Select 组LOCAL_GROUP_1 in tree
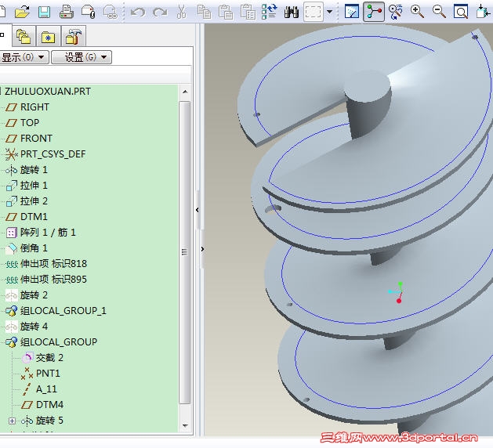493x448 pixels. click(63, 311)
